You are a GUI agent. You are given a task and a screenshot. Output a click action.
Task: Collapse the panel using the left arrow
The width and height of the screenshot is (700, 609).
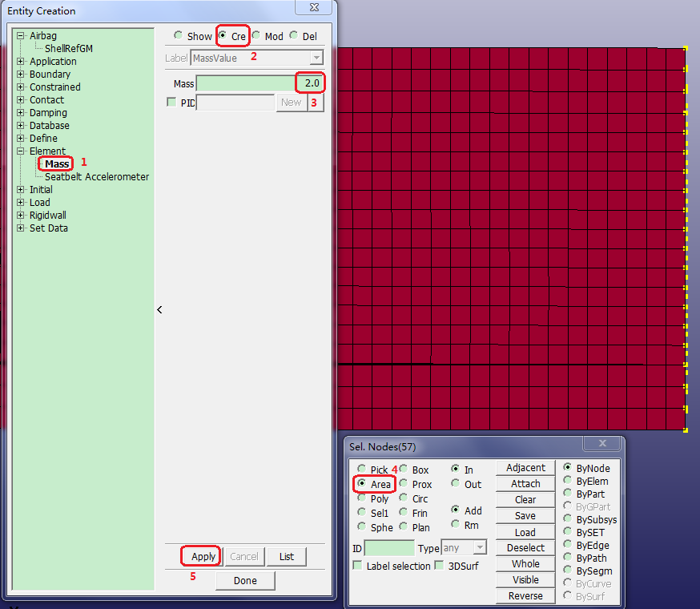(x=159, y=309)
